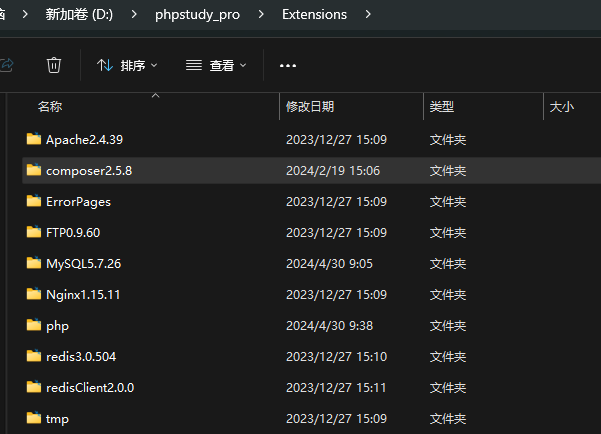This screenshot has height=434, width=601.
Task: Click the tmp folder icon
Action: [x=34, y=418]
